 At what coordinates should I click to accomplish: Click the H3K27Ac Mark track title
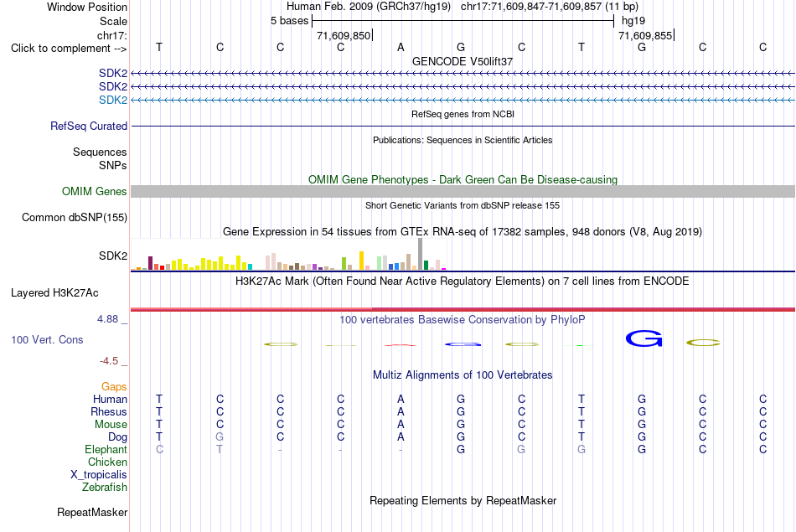coord(463,281)
